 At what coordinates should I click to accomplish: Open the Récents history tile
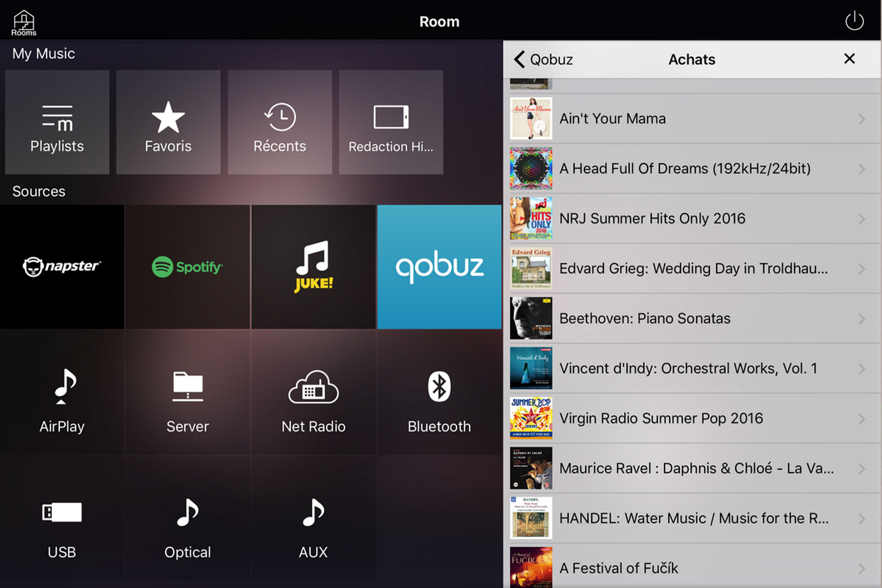point(280,122)
